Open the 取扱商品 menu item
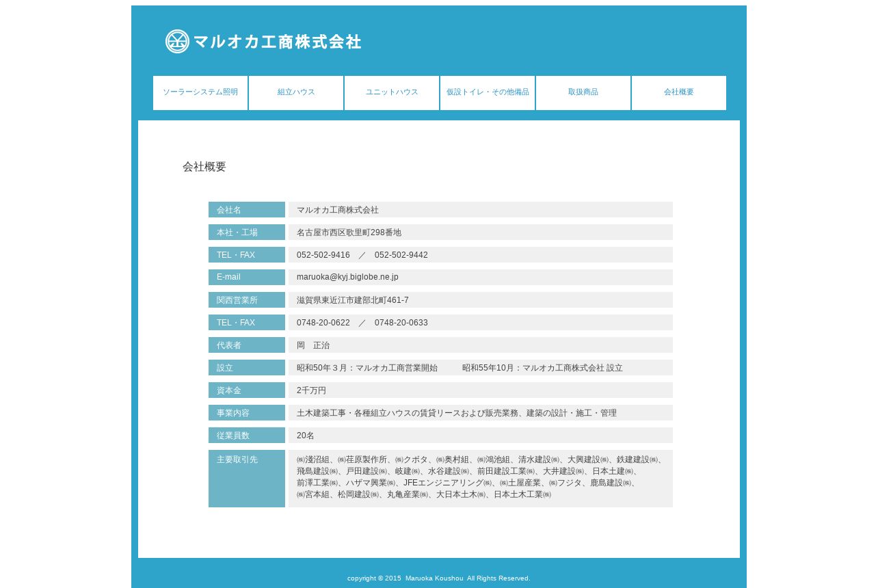This screenshot has height=588, width=878. tap(583, 93)
